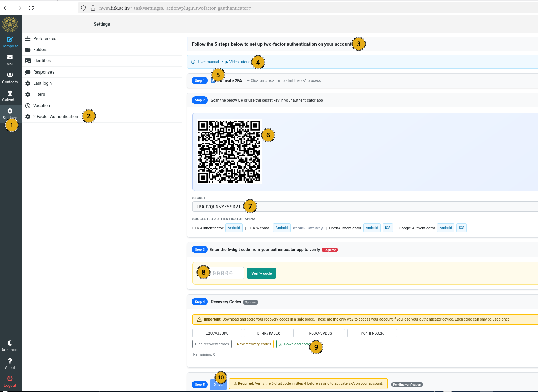Viewport: 538px width, 392px height.
Task: Switch to Dark mode
Action: click(10, 345)
